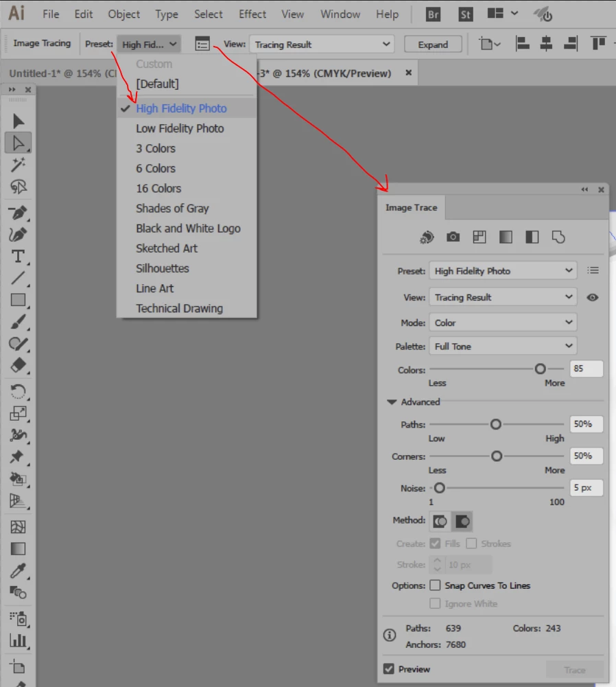Open the arrange documents dropdown
The width and height of the screenshot is (616, 687).
click(502, 14)
